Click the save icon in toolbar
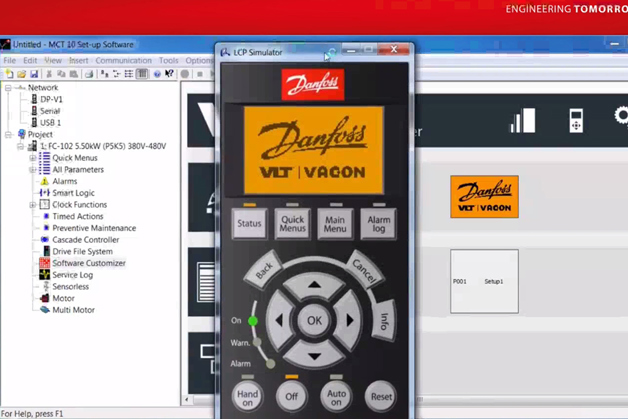This screenshot has width=628, height=419. pos(34,74)
